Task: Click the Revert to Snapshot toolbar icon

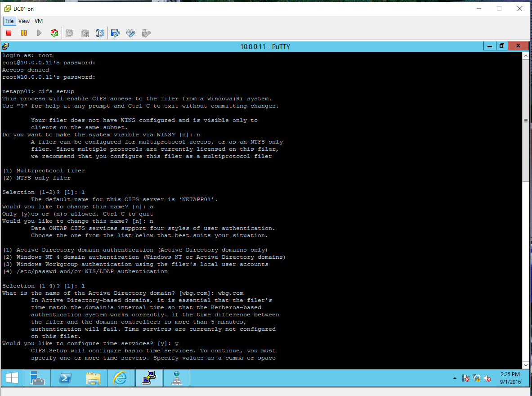Action: pyautogui.click(x=85, y=33)
